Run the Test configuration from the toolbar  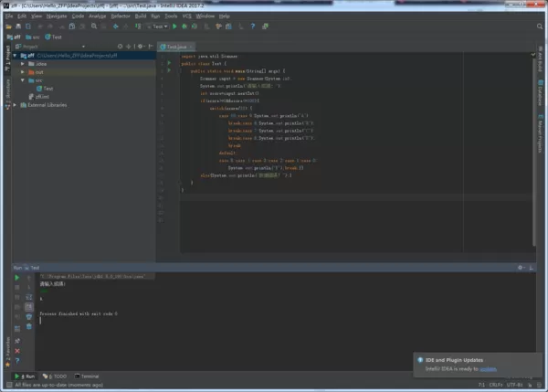click(174, 26)
